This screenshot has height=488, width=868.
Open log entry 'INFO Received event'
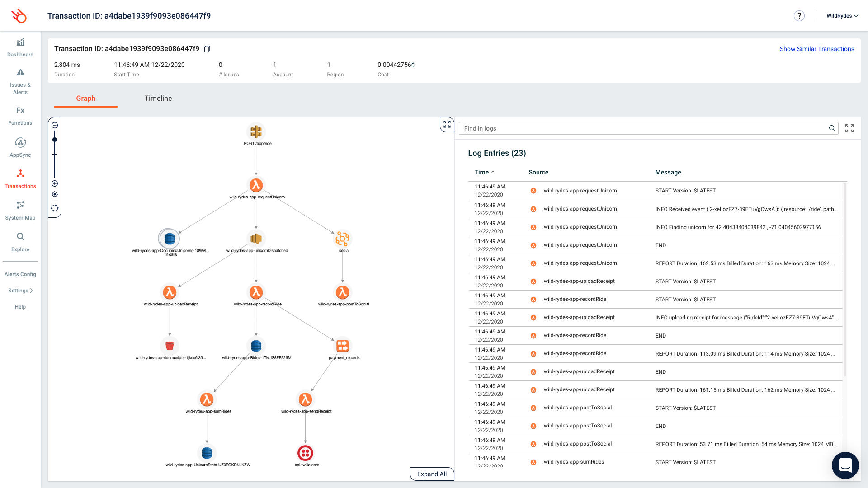coord(655,209)
